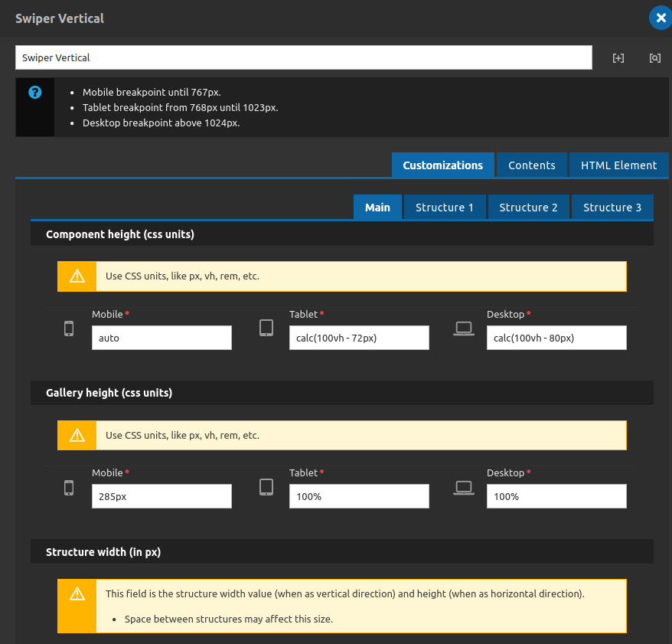Open the Structure 2 sub-tab
The image size is (672, 644).
pyautogui.click(x=528, y=207)
